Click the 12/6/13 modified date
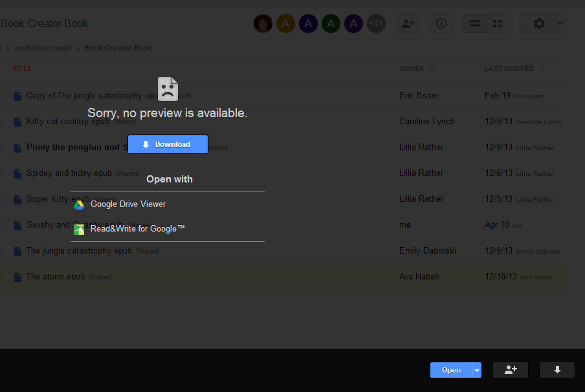This screenshot has width=585, height=392. (x=498, y=173)
